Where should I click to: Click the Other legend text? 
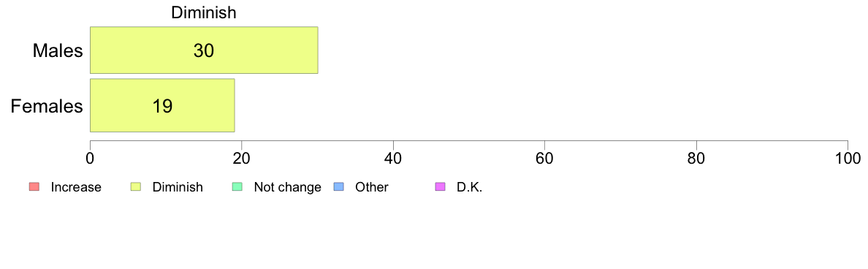372,187
